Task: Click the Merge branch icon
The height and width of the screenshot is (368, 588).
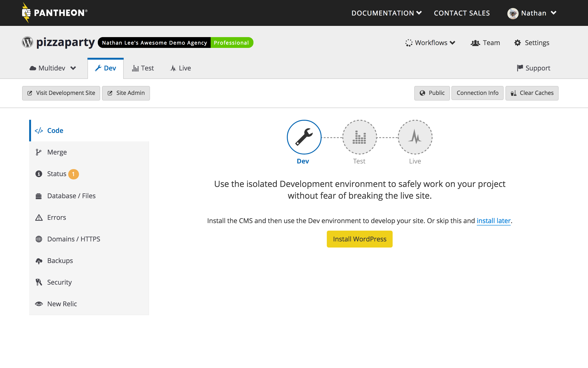Action: point(39,152)
